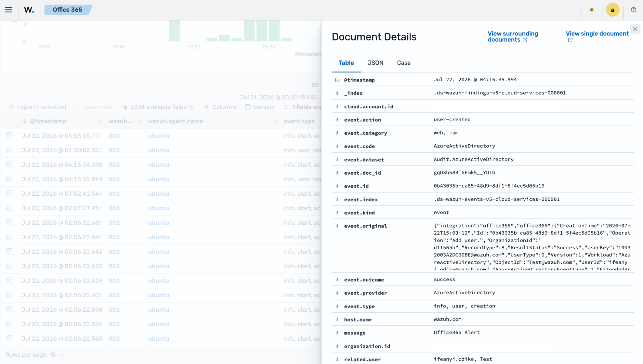Click info icon beside available fields
The width and height of the screenshot is (643, 364).
click(x=192, y=107)
